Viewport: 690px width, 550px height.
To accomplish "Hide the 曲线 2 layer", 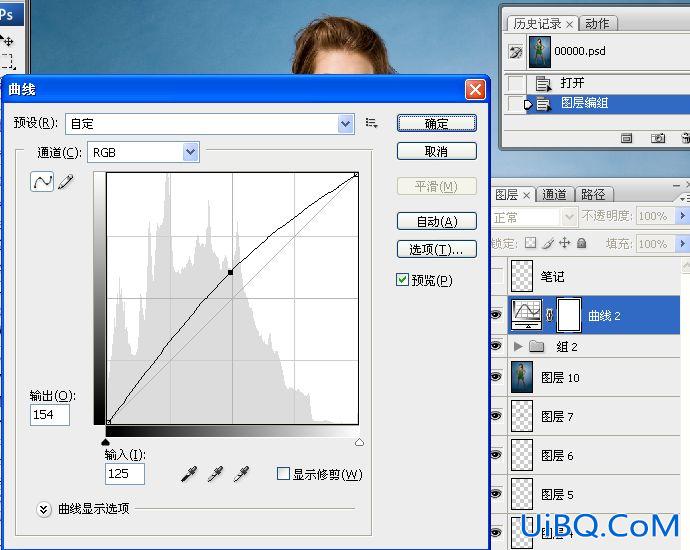I will (x=496, y=315).
